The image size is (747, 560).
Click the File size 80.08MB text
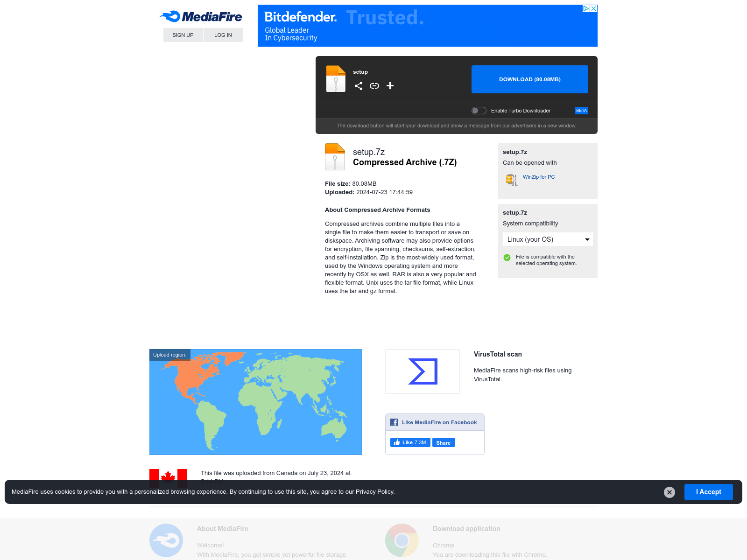(x=351, y=184)
